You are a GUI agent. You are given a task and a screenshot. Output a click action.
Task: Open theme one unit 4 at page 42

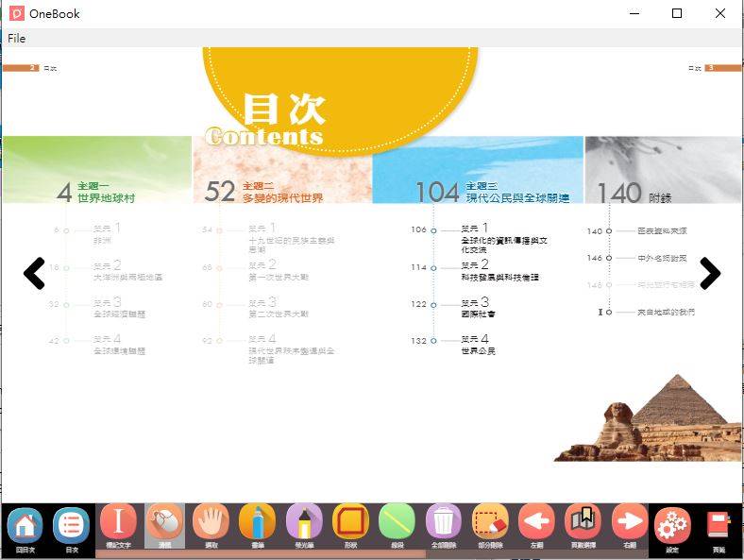click(x=97, y=345)
